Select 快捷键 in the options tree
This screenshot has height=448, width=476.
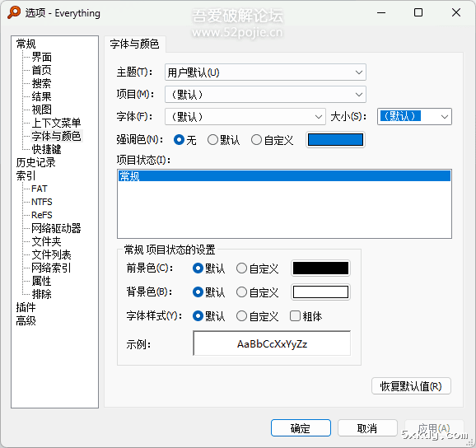click(x=46, y=149)
